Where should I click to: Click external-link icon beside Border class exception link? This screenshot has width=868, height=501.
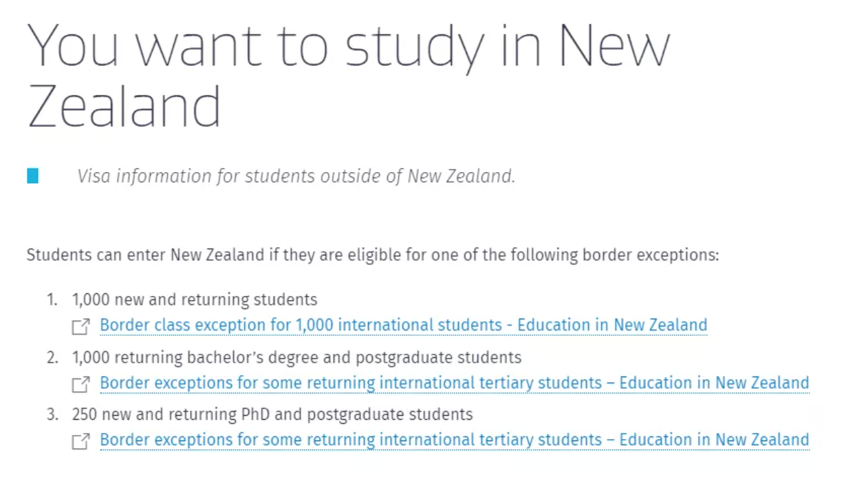click(80, 327)
